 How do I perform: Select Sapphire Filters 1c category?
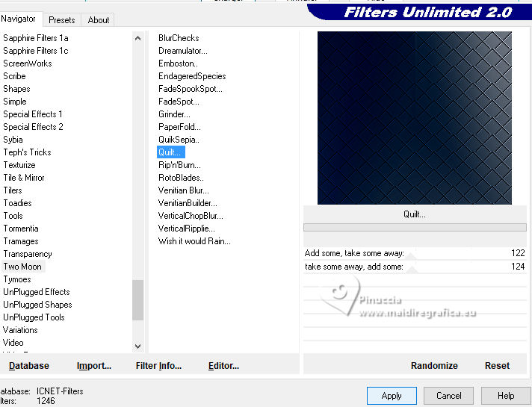(36, 51)
